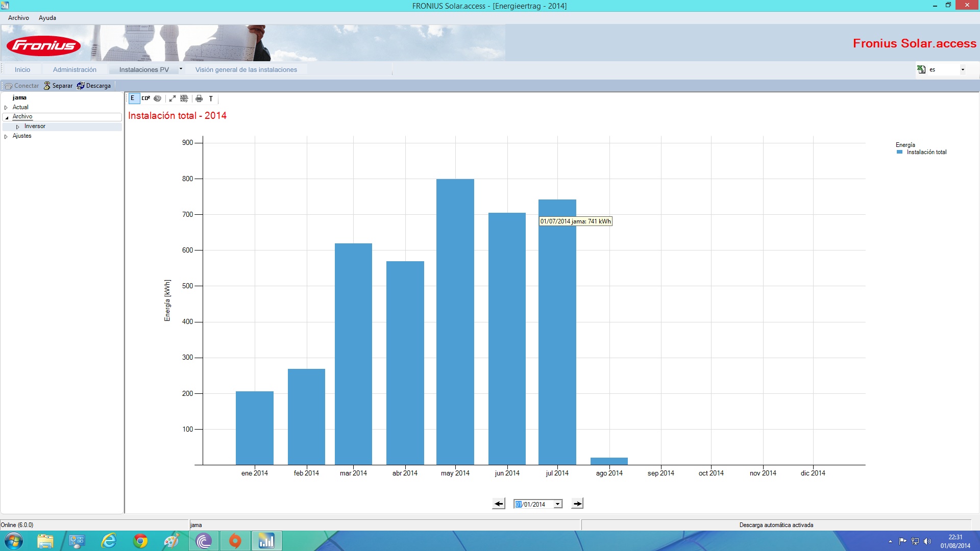The height and width of the screenshot is (551, 980).
Task: Switch to Solar.access taskbar app
Action: pyautogui.click(x=266, y=541)
